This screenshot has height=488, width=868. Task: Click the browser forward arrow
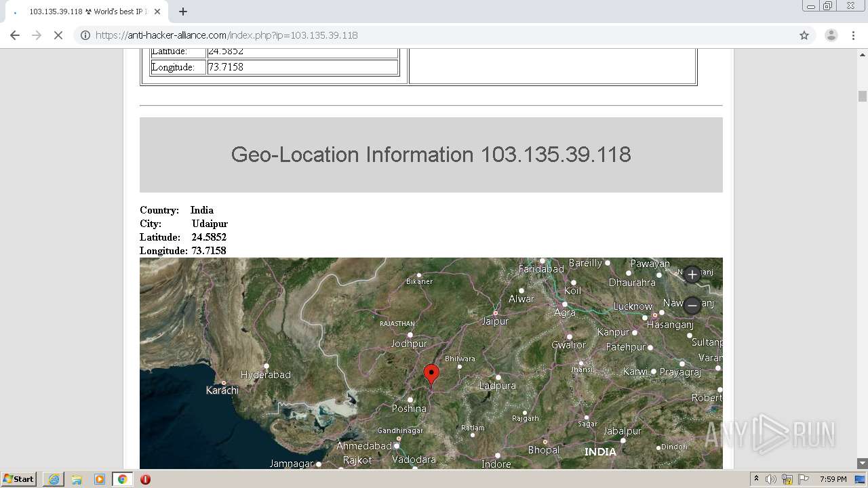click(x=37, y=35)
